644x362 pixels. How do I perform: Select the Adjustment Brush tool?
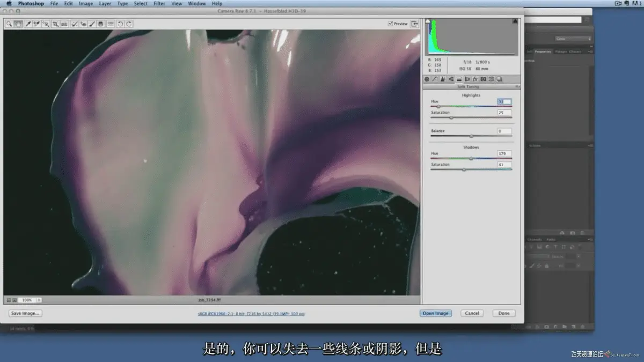tap(92, 24)
